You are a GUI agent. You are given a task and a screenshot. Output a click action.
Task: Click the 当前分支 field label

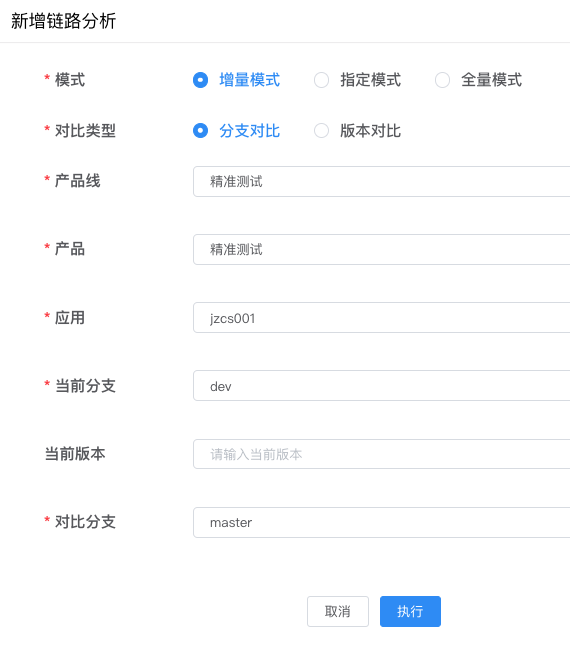[x=85, y=386]
